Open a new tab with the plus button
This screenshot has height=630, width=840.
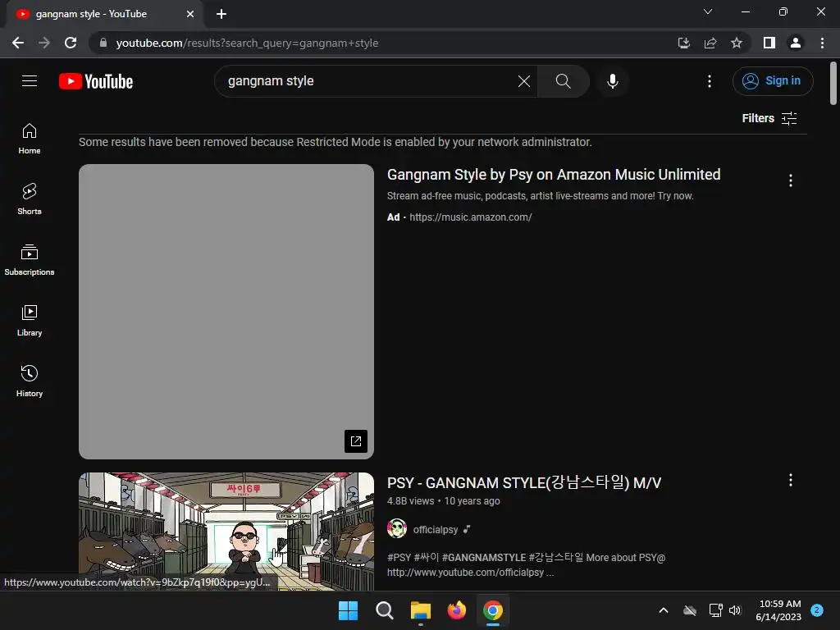(221, 14)
